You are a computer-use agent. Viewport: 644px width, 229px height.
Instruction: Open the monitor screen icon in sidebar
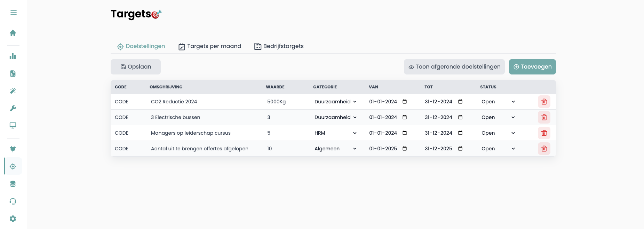pyautogui.click(x=13, y=125)
